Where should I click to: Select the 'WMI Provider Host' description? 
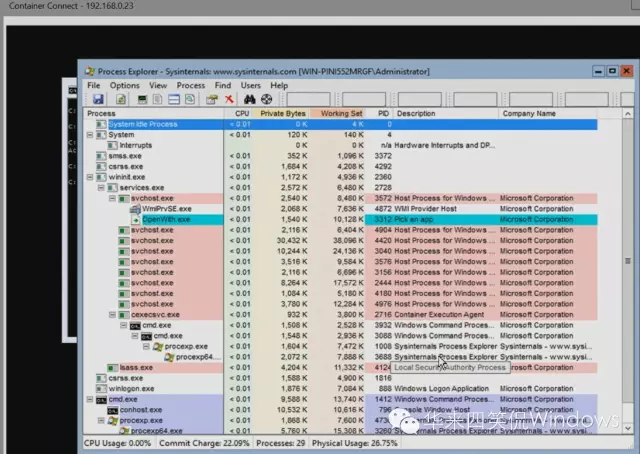(425, 209)
